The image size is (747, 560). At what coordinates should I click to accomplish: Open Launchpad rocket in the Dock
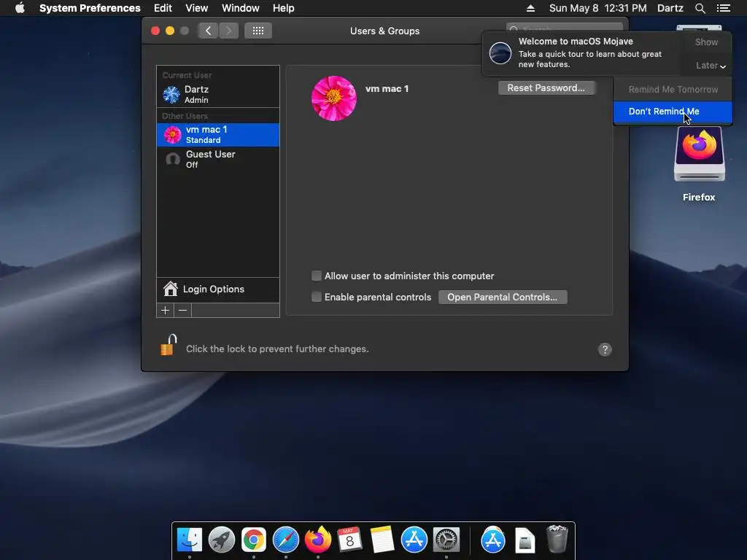click(222, 540)
